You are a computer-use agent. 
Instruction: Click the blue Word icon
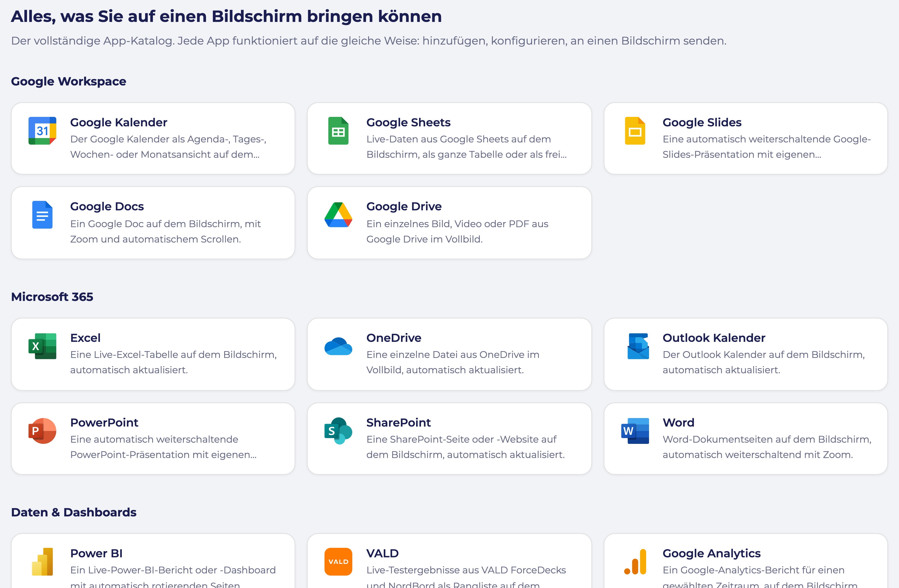coord(635,431)
